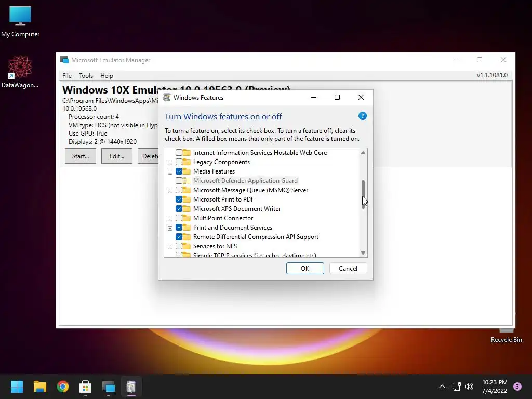Screen dimensions: 532x399
Task: Expand the Services for NFS node
Action: point(170,247)
